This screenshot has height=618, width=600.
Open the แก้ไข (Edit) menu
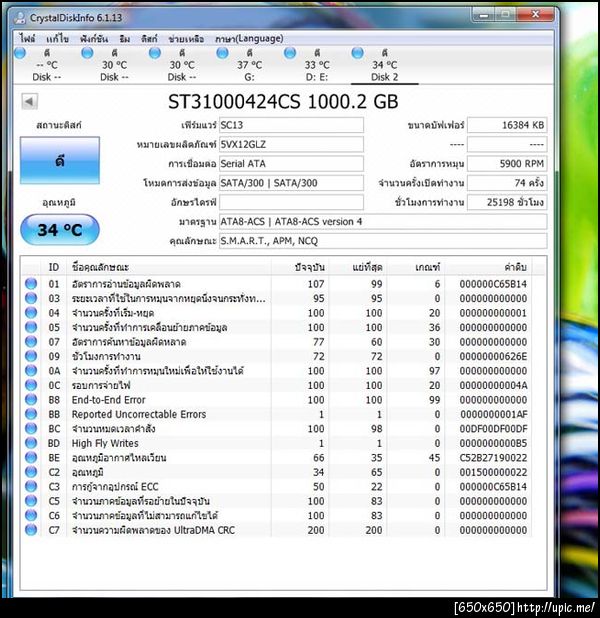[x=57, y=39]
